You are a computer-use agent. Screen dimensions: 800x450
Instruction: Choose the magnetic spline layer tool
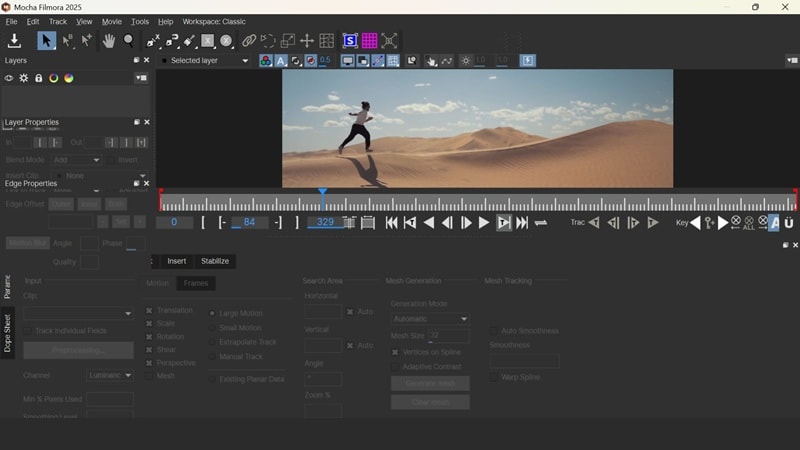click(x=172, y=41)
